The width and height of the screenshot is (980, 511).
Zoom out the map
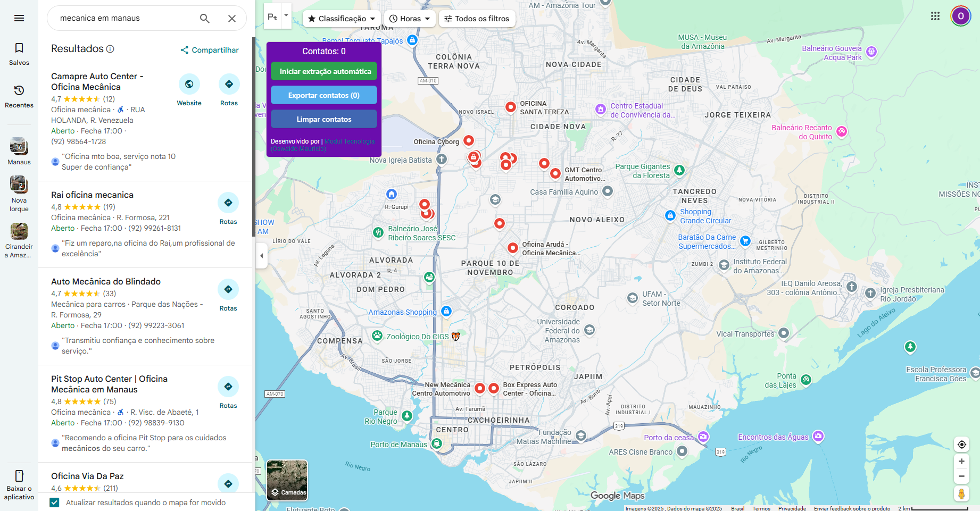coord(961,476)
